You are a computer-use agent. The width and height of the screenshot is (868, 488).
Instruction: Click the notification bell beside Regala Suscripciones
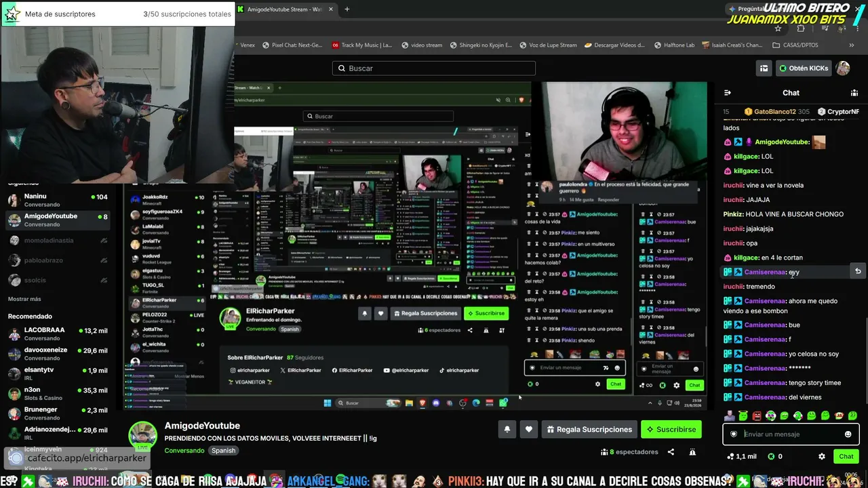[x=507, y=429]
